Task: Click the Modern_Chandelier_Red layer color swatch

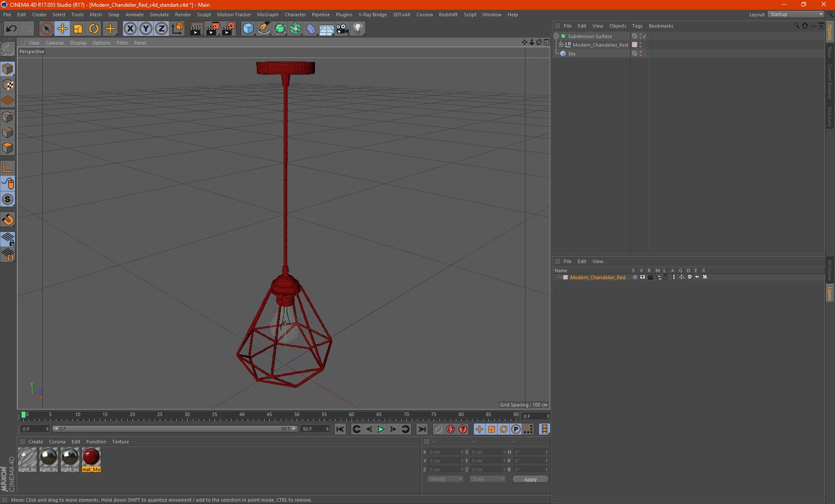Action: [x=566, y=277]
